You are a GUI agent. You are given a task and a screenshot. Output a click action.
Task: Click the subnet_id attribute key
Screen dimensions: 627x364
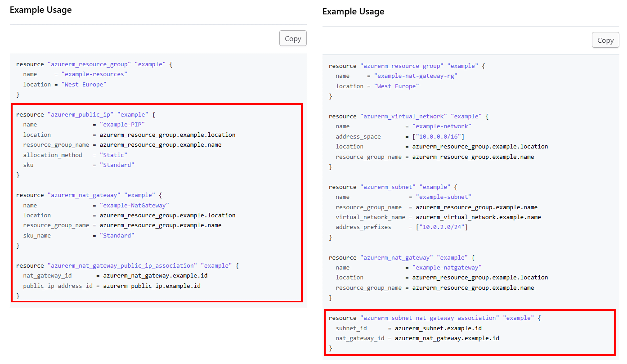coord(351,328)
